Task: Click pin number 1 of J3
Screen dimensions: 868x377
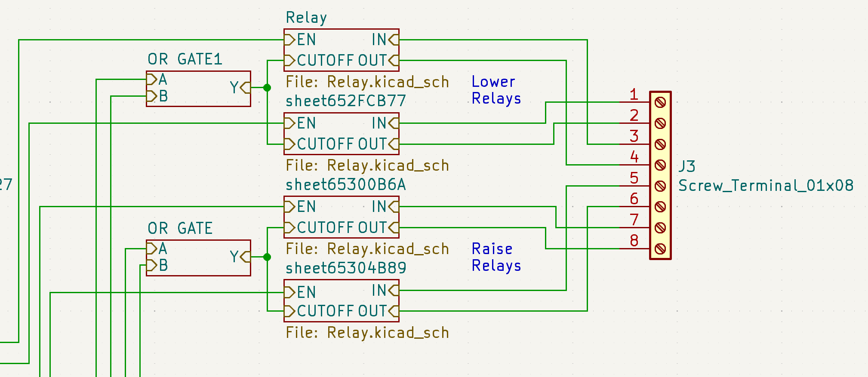Action: pos(634,94)
